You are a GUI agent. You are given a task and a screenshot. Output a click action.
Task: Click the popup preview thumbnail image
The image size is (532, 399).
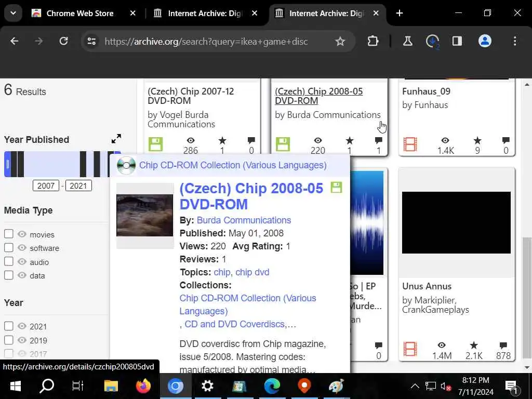click(144, 215)
